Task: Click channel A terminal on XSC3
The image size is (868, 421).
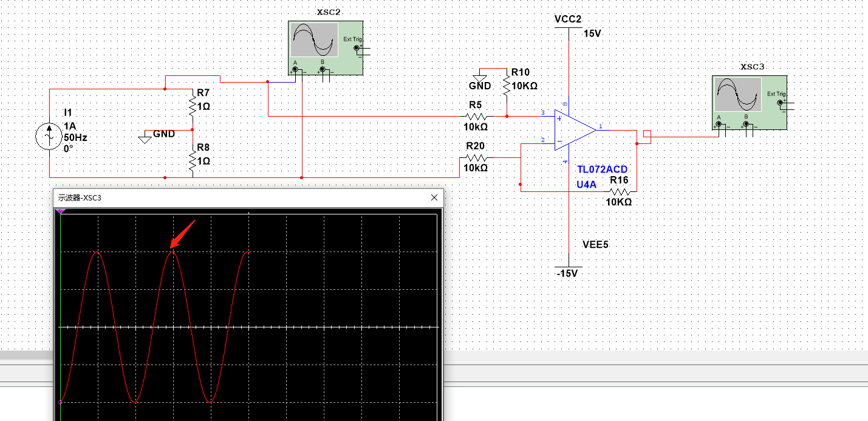Action: [720, 125]
